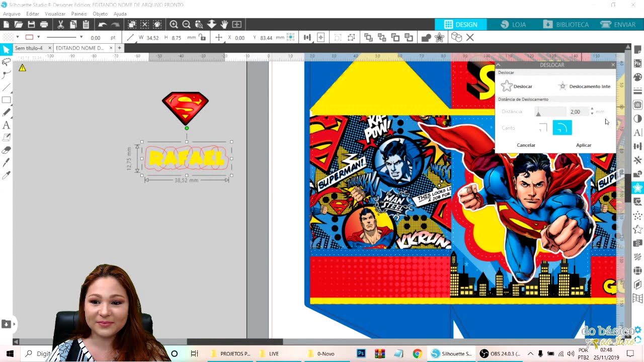This screenshot has height=362, width=644.
Task: Click the Zoom In magnifier icon
Action: (x=174, y=25)
